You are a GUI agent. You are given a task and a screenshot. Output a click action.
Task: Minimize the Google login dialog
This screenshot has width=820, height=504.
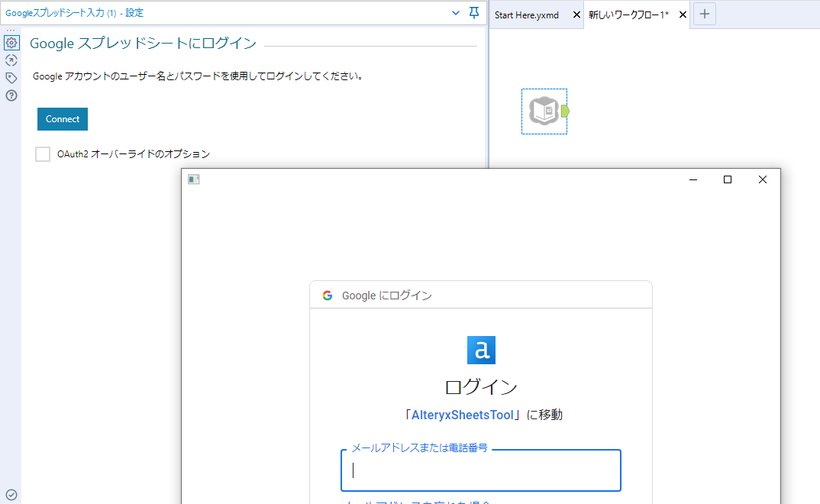[x=693, y=180]
